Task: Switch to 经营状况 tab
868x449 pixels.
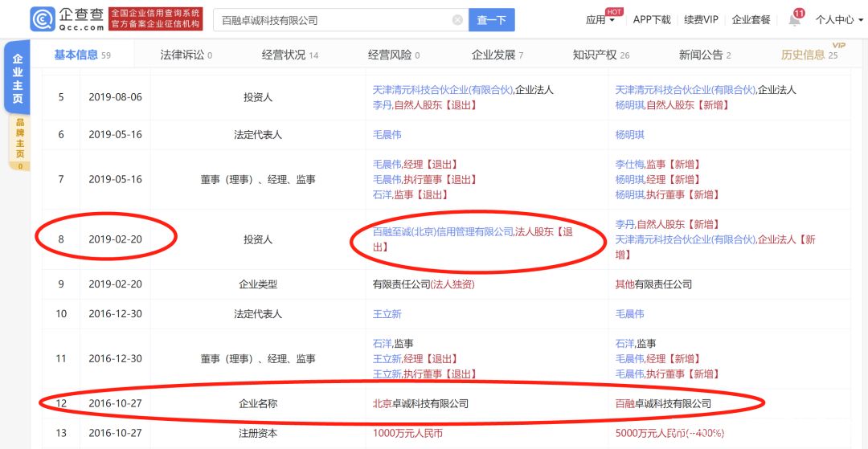Action: [290, 55]
